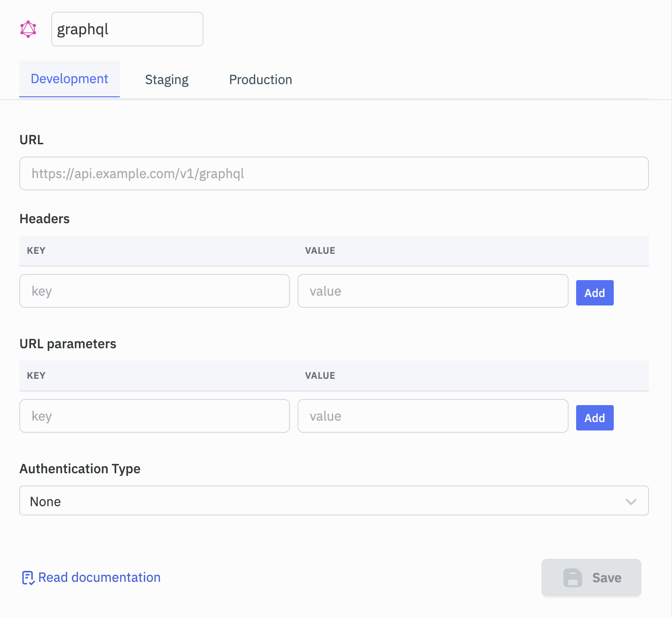Focus the Headers key input
The height and width of the screenshot is (618, 672).
tap(154, 291)
